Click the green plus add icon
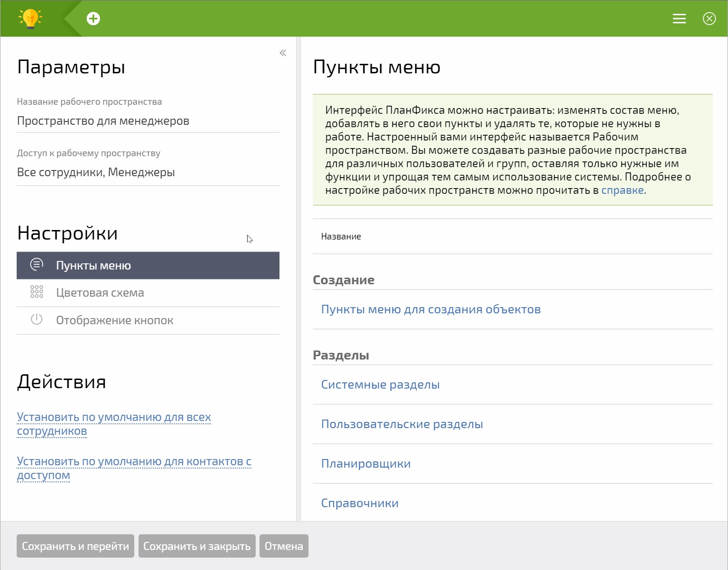 pyautogui.click(x=93, y=19)
